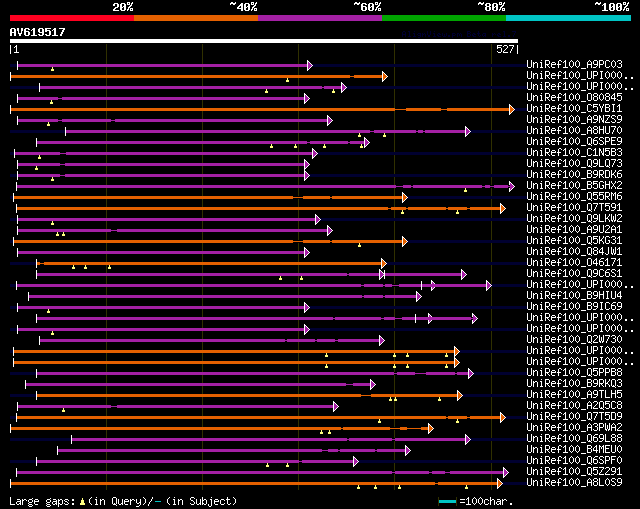This screenshot has height=509, width=640.
Task: Click the purple alignment bar for B5GHX2
Action: (265, 187)
